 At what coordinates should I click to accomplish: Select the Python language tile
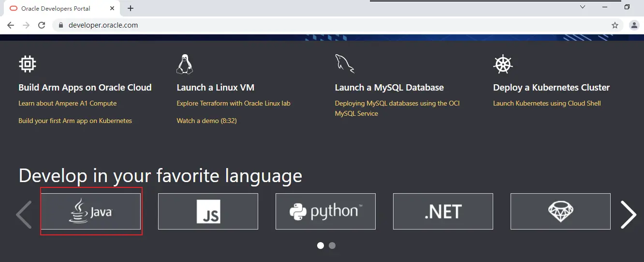[x=325, y=211]
